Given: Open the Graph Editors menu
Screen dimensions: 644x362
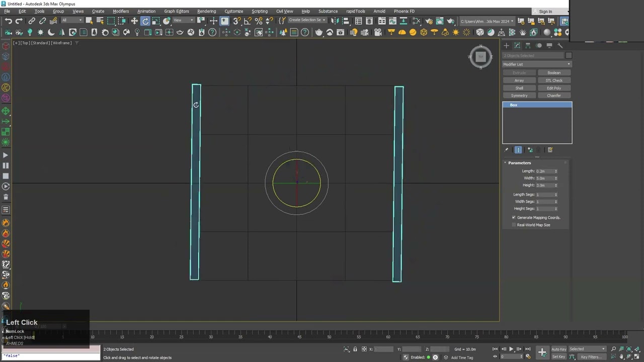Looking at the screenshot, I should click(x=176, y=11).
